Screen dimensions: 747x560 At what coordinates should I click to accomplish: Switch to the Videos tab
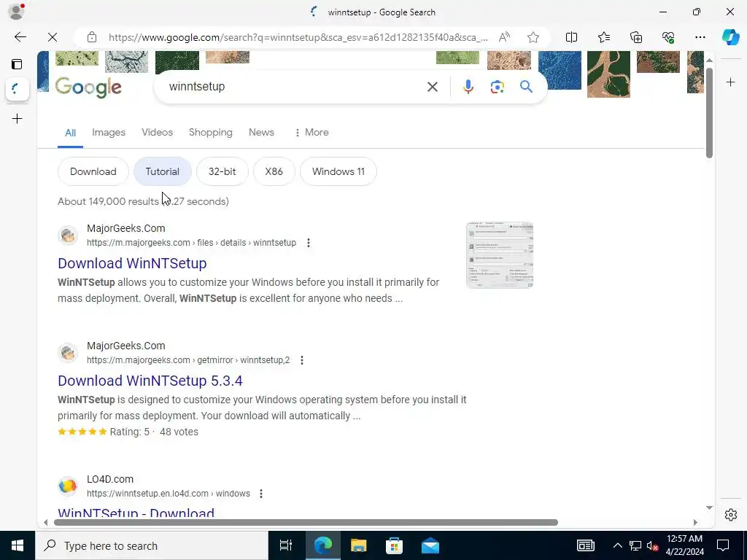click(158, 133)
